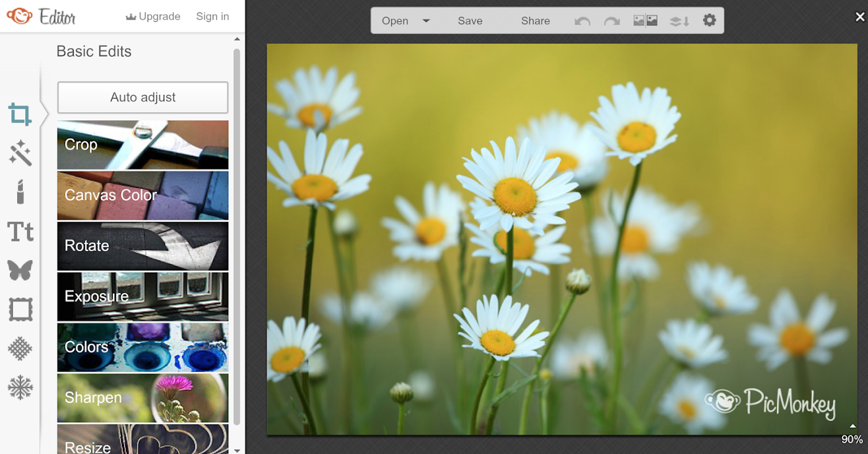
Task: Open the Themes snowflake tab
Action: [x=20, y=388]
